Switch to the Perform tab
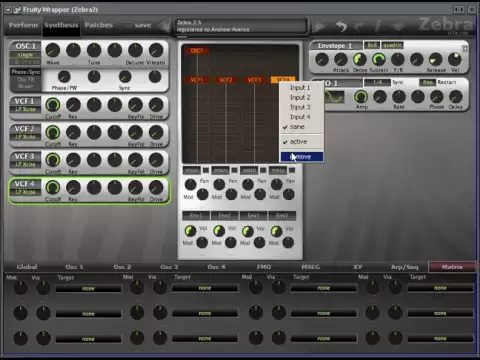Viewport: 480px width, 360px height. click(23, 25)
